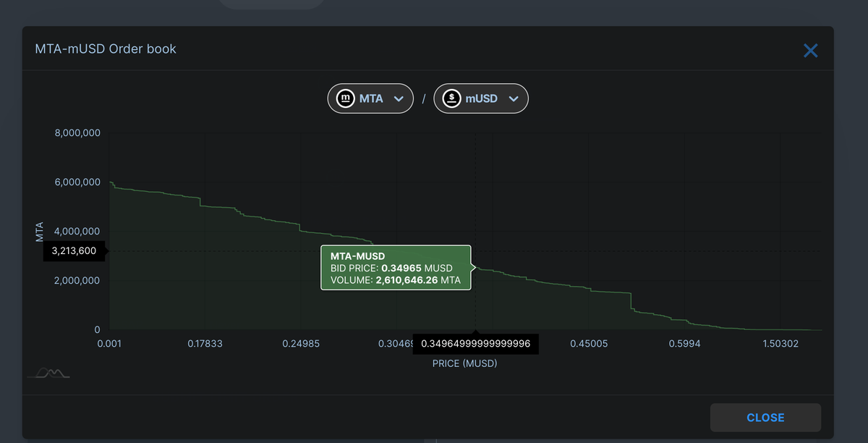Select the 0.001 price tick label
Screen dimensions: 868x443
(x=109, y=343)
